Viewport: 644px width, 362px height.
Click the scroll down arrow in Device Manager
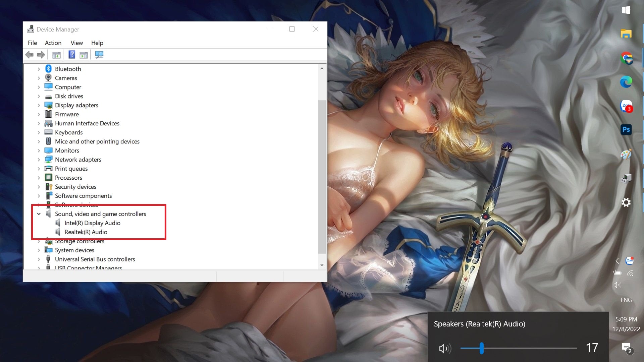click(322, 265)
